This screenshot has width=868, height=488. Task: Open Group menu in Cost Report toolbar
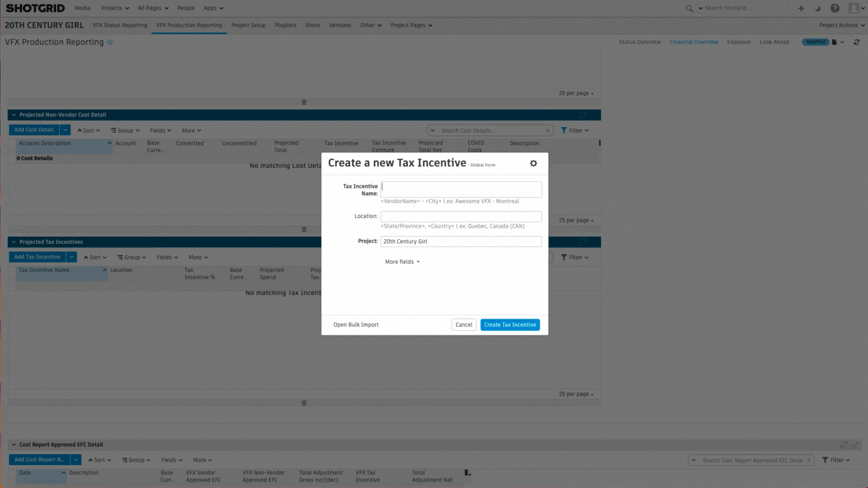136,460
